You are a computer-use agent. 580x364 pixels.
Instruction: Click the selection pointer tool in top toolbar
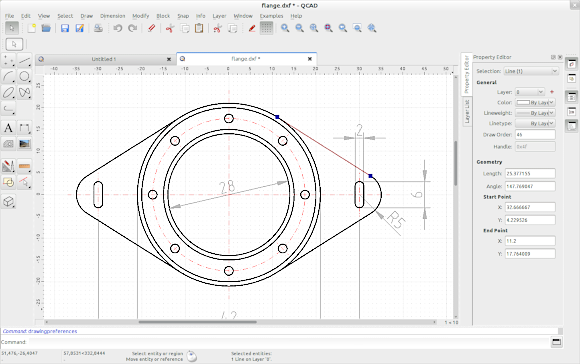coord(12,28)
